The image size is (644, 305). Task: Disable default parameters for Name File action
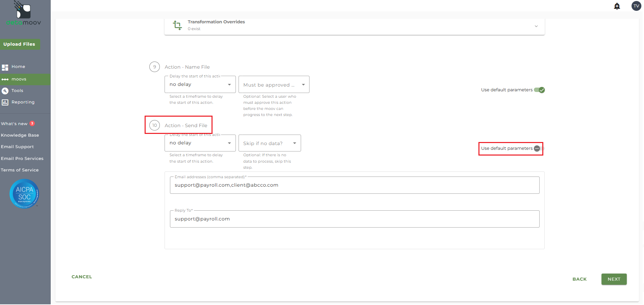click(x=539, y=90)
